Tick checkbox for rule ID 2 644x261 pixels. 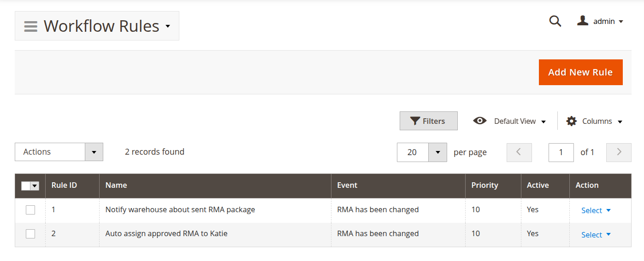(30, 234)
